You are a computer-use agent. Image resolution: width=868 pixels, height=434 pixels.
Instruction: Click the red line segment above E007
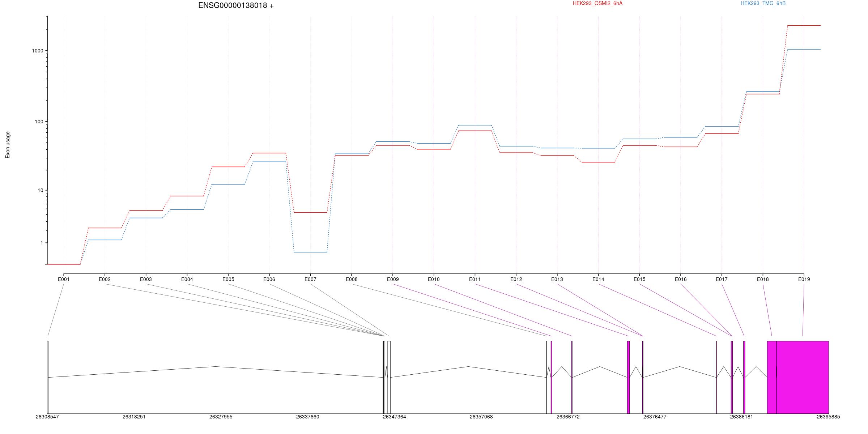310,212
